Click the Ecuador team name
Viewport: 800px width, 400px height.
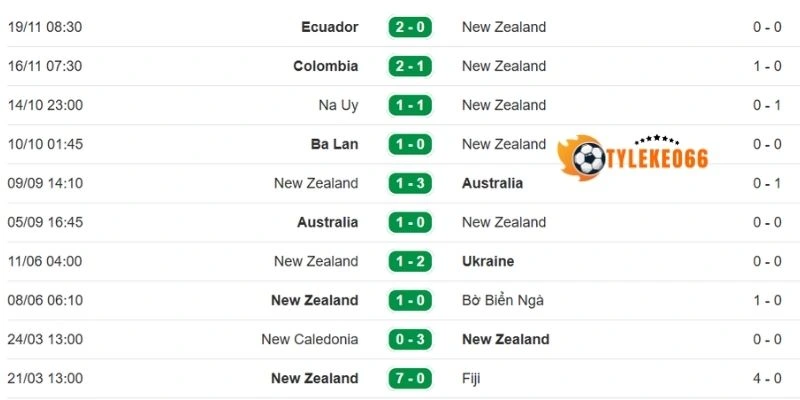coord(329,27)
